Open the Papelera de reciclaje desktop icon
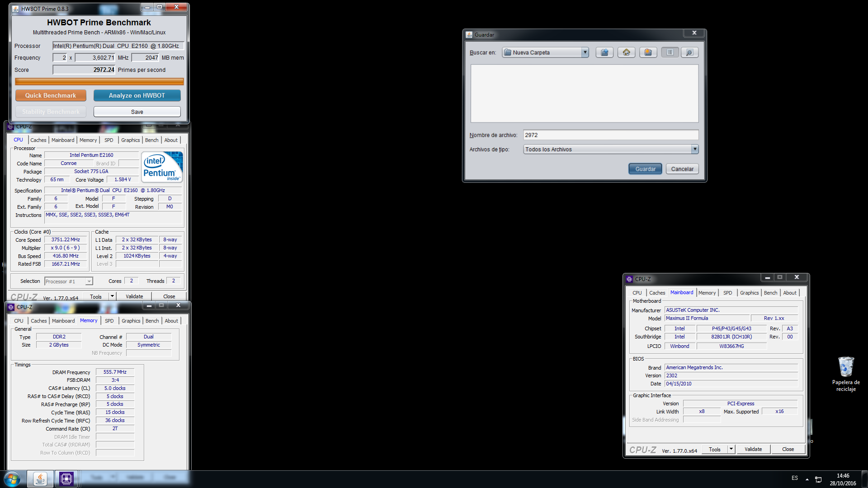The height and width of the screenshot is (488, 868). click(x=846, y=374)
